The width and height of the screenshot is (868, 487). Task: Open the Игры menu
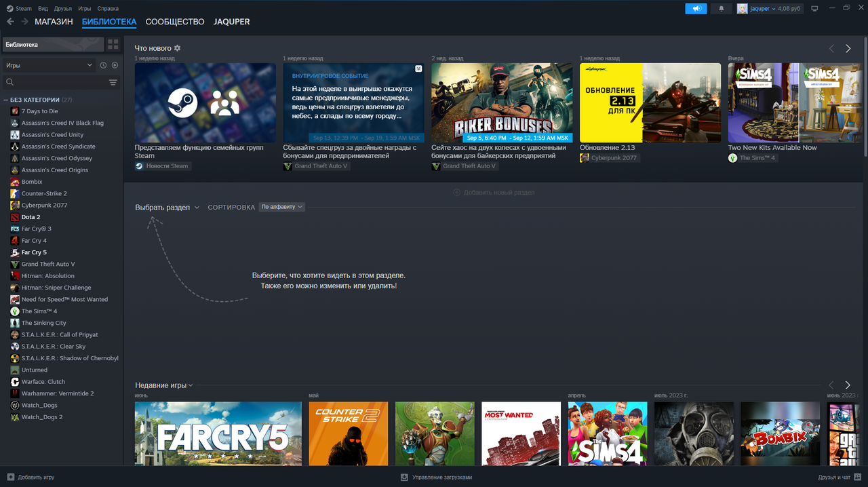(x=84, y=9)
